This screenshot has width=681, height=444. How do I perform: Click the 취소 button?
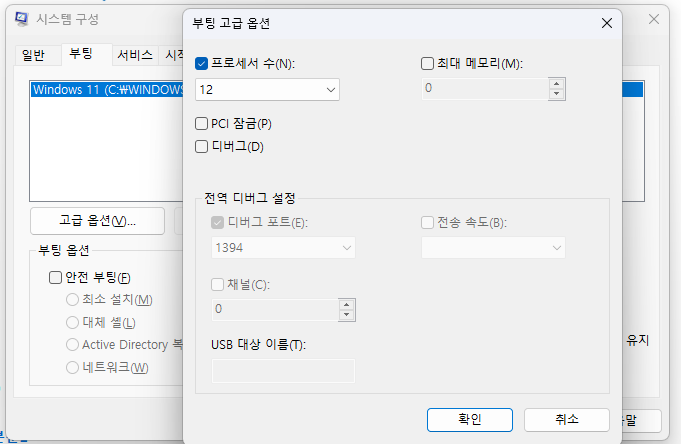coord(567,420)
